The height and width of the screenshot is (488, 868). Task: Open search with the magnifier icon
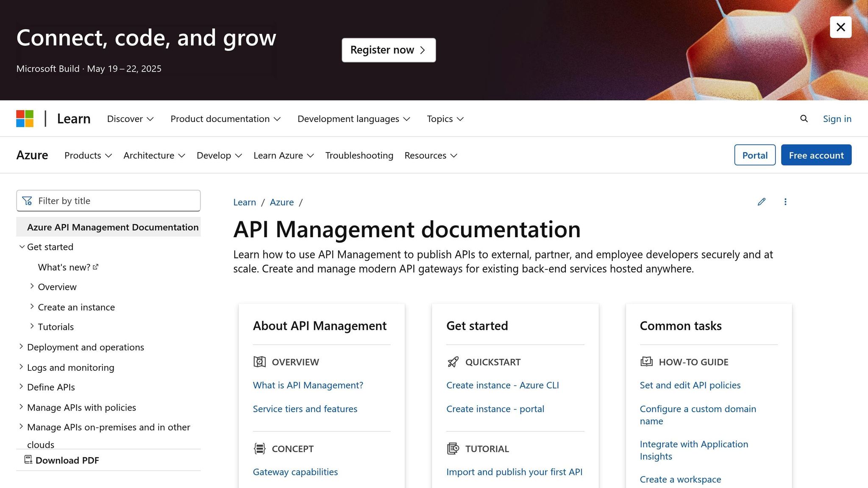coord(804,119)
